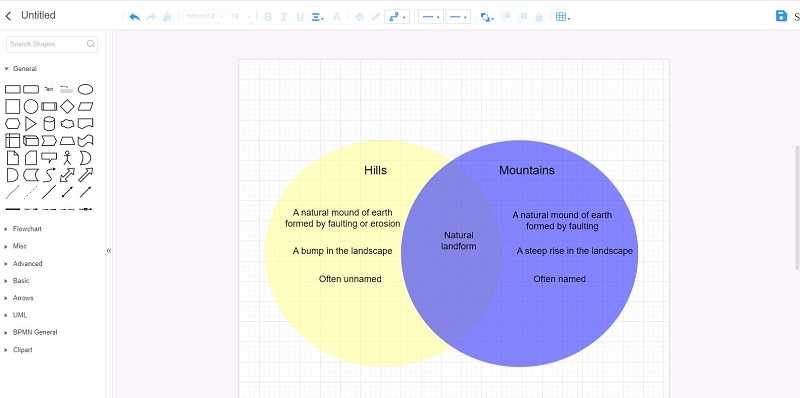Select the stick figure actor shape
The height and width of the screenshot is (398, 800).
tap(67, 158)
